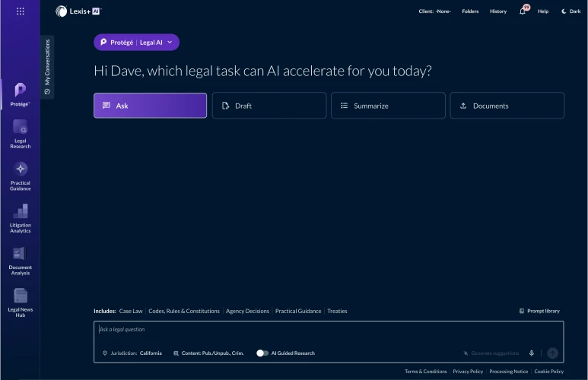
Task: Click the notifications bell icon
Action: [523, 11]
